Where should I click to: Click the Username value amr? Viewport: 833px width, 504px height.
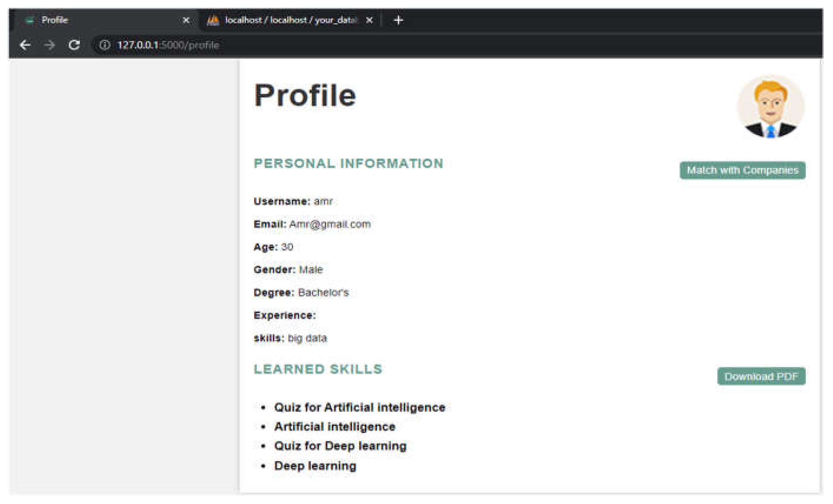323,201
